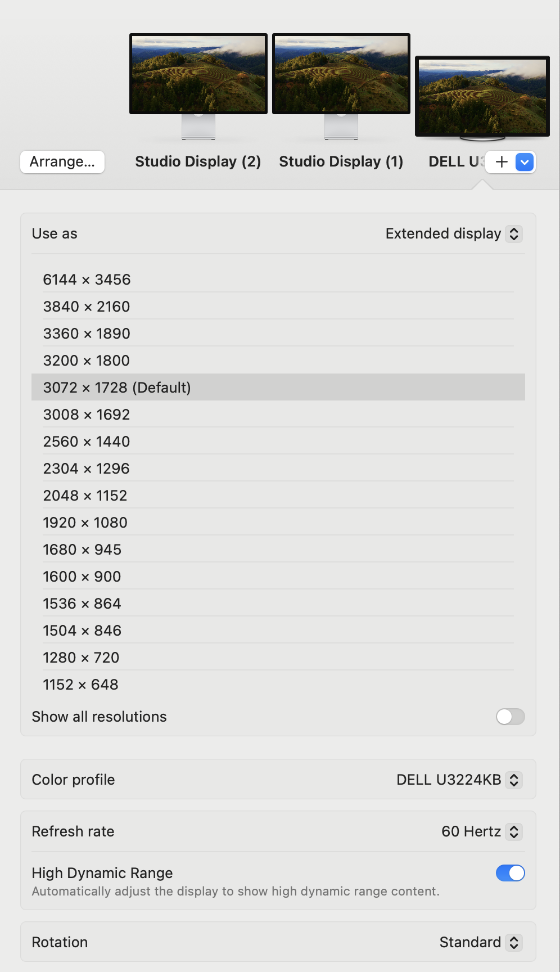Open the Color profile DELL U3224KB dropdown
The height and width of the screenshot is (972, 560).
click(459, 780)
